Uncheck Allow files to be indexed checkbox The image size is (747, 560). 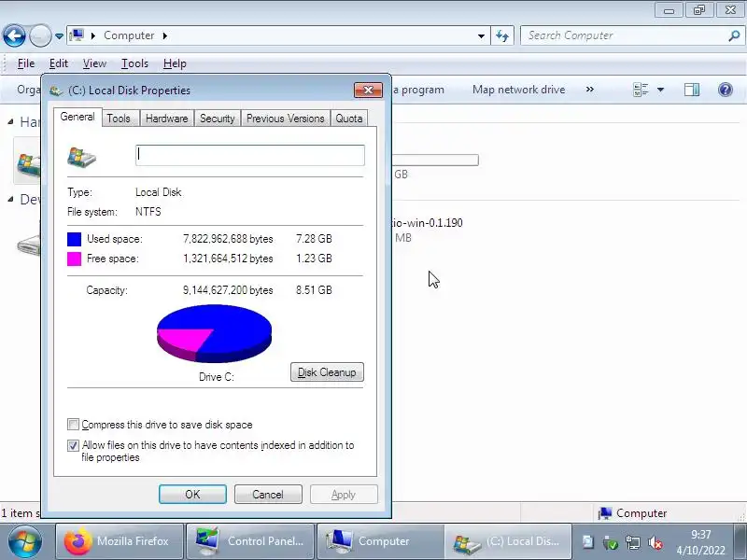pyautogui.click(x=73, y=446)
